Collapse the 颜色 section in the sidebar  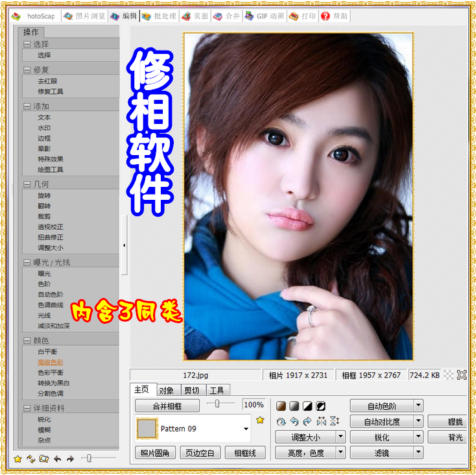pos(27,341)
